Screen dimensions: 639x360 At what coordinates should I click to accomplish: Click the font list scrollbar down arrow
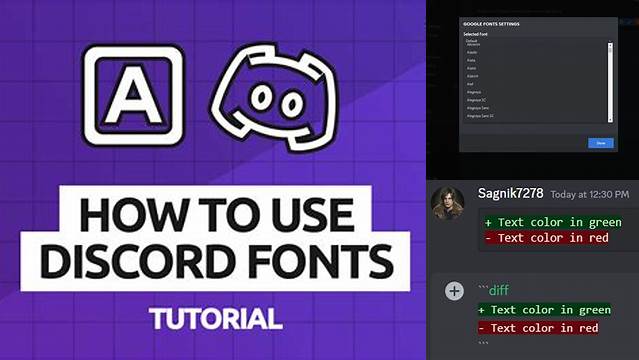click(610, 119)
